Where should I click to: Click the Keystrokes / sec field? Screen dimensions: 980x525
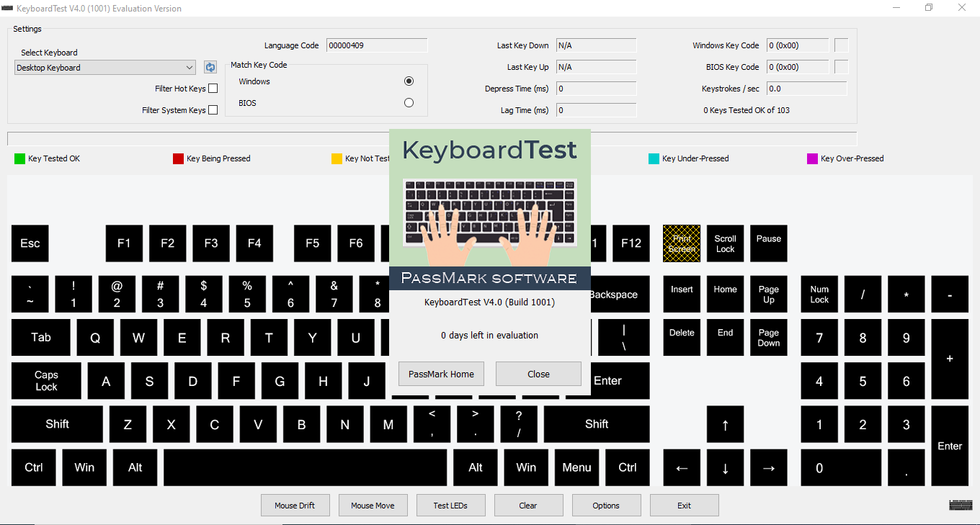pyautogui.click(x=806, y=89)
